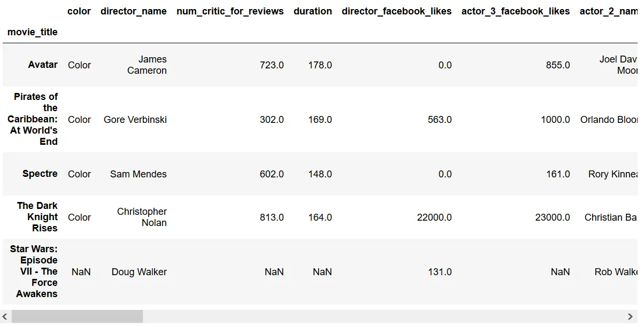Click Orlando Bloom actor cell

pyautogui.click(x=609, y=120)
